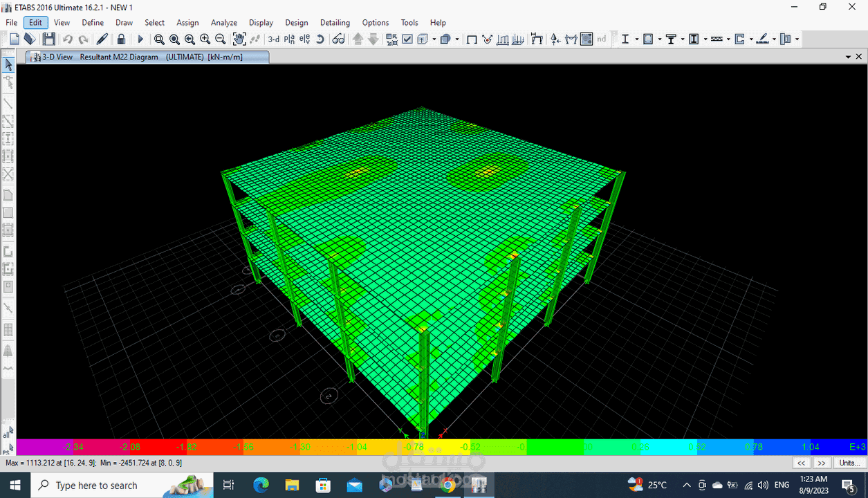Toggle the model lock padlock
The image size is (868, 498).
pyautogui.click(x=121, y=39)
